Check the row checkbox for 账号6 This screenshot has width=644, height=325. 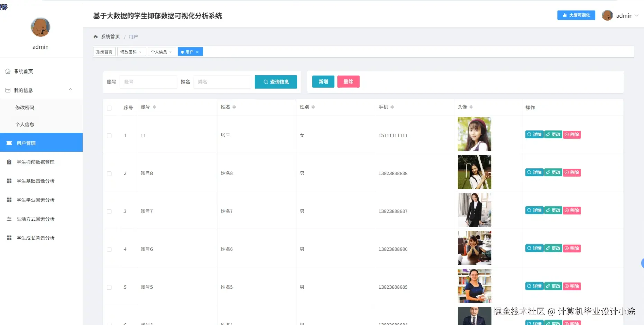point(109,250)
